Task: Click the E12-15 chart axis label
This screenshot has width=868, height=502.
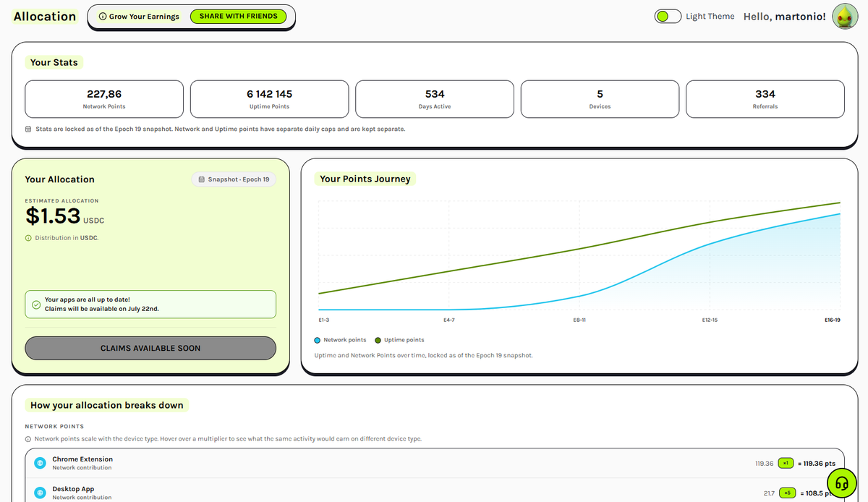Action: [x=709, y=320]
